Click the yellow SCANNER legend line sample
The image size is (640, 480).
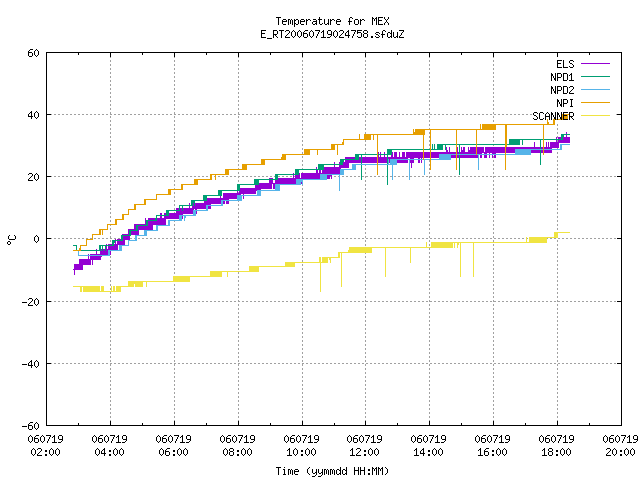(x=595, y=116)
